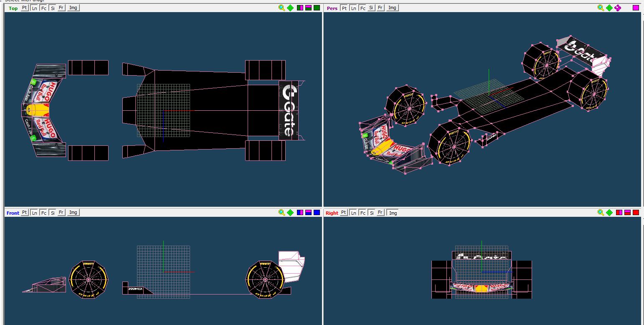Click the zoom magnifier in Right view

[x=601, y=213]
